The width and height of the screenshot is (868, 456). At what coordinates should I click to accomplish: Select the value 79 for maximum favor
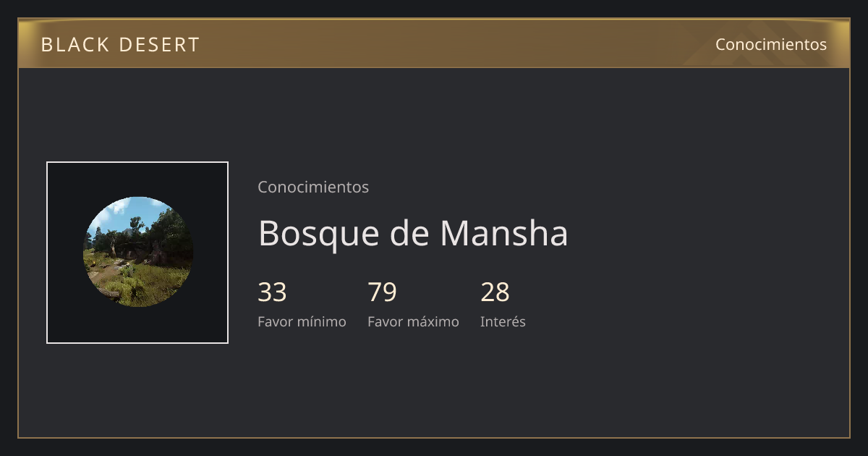tap(382, 292)
